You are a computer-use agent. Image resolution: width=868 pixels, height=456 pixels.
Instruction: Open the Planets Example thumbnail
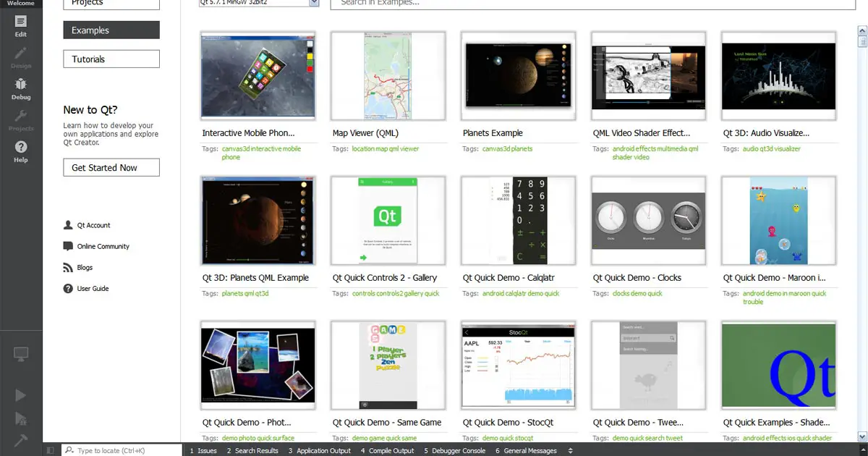click(519, 75)
